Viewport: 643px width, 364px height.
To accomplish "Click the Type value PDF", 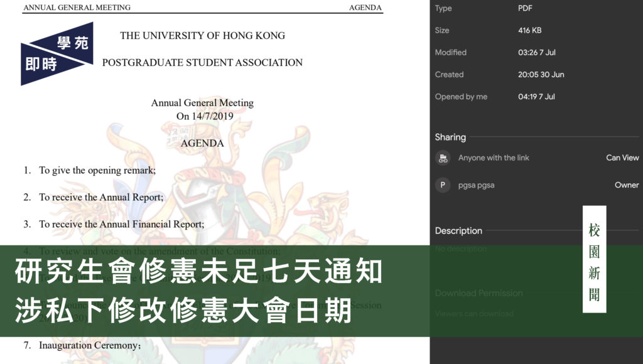I will pos(525,8).
